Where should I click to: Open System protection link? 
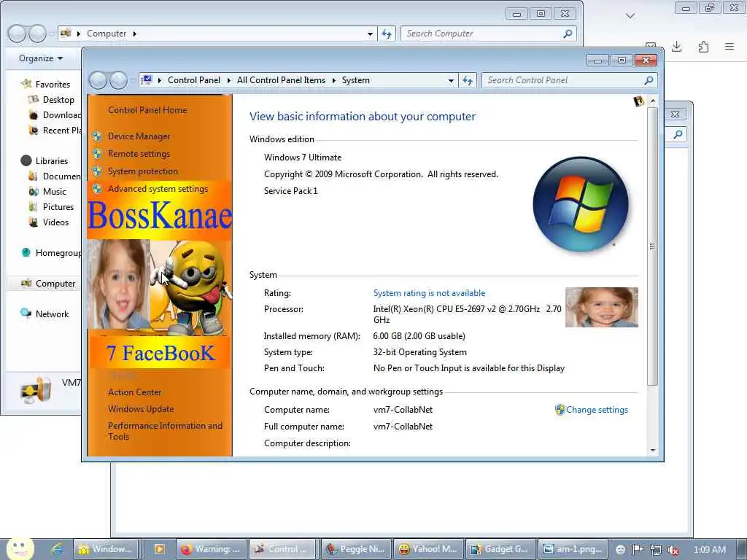[x=142, y=171]
